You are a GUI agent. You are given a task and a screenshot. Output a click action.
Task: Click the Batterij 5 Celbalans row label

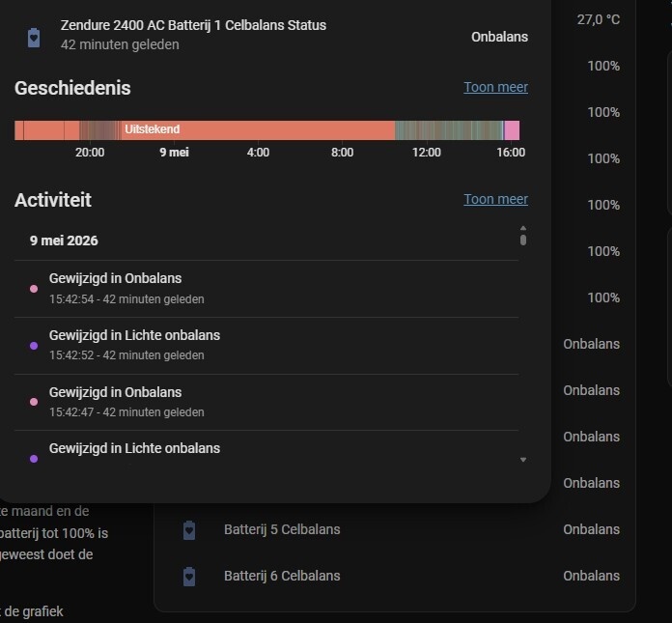[282, 529]
